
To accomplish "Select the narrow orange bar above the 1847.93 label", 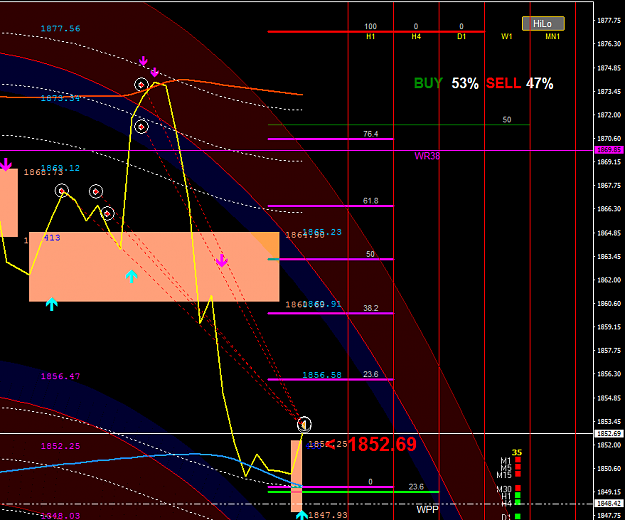I will 297,475.
